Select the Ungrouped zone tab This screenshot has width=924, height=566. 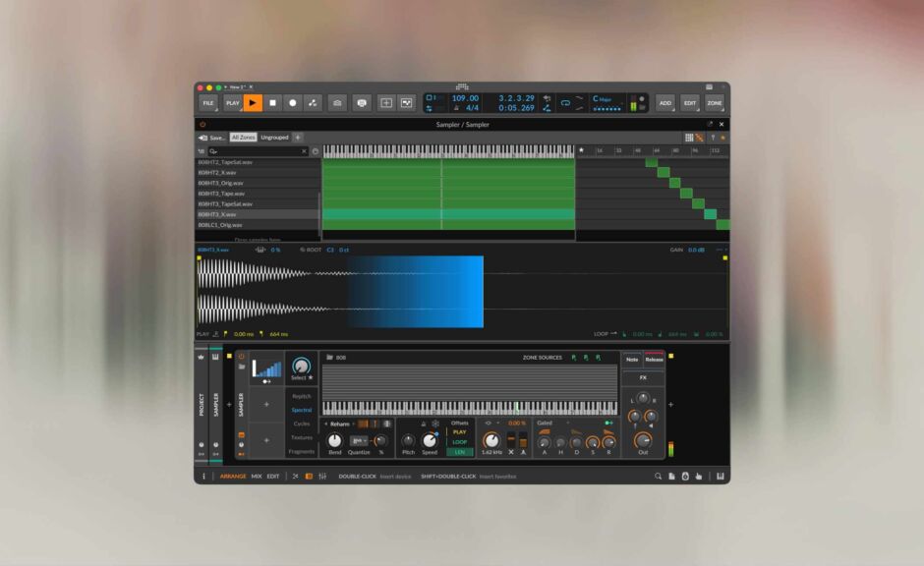pos(274,138)
